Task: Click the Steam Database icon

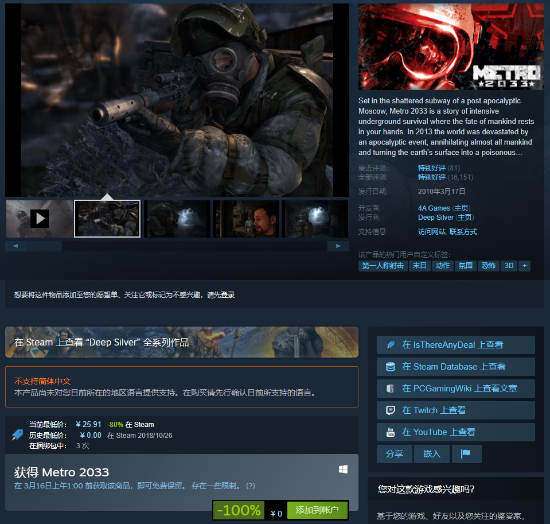Action: (390, 367)
